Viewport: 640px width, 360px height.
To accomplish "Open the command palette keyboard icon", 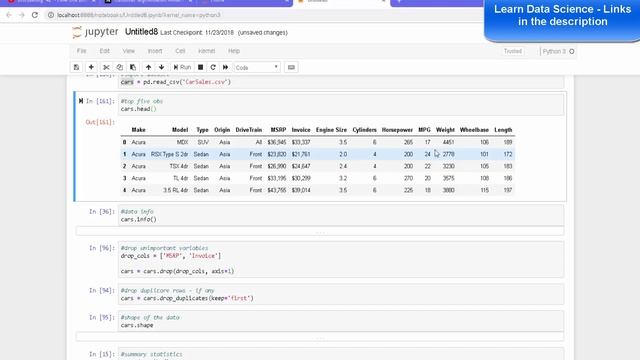I will coord(291,67).
